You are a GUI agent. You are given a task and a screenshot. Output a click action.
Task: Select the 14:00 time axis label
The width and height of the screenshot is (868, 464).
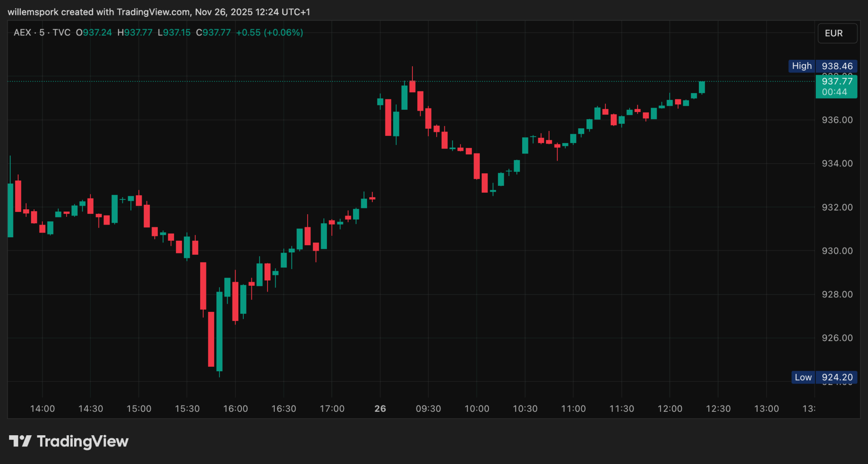42,409
